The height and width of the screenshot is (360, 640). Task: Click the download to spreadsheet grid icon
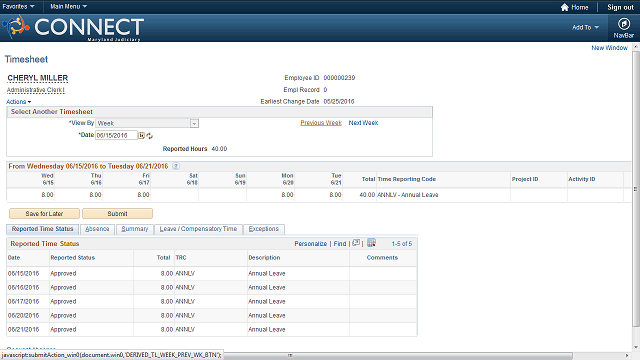tap(371, 243)
